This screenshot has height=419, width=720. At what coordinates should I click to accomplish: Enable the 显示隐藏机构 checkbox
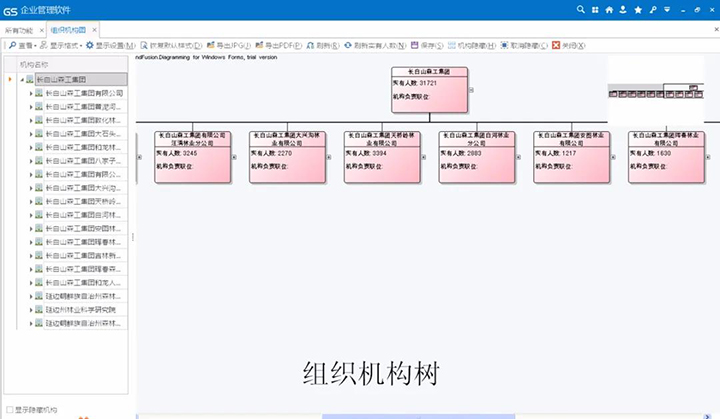(x=9, y=410)
